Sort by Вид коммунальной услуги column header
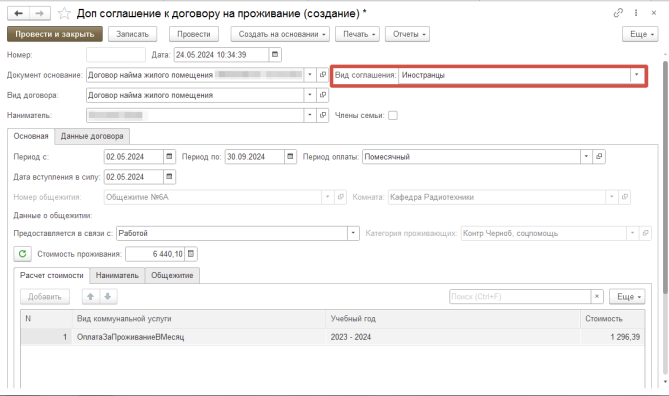The height and width of the screenshot is (396, 669). (199, 319)
